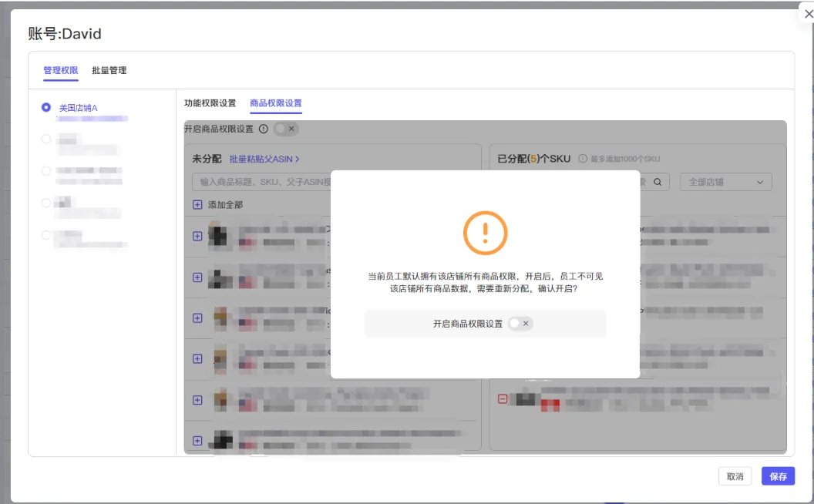Viewport: 814px width, 504px height.
Task: Click the first unassigned product thumbnail
Action: (218, 235)
